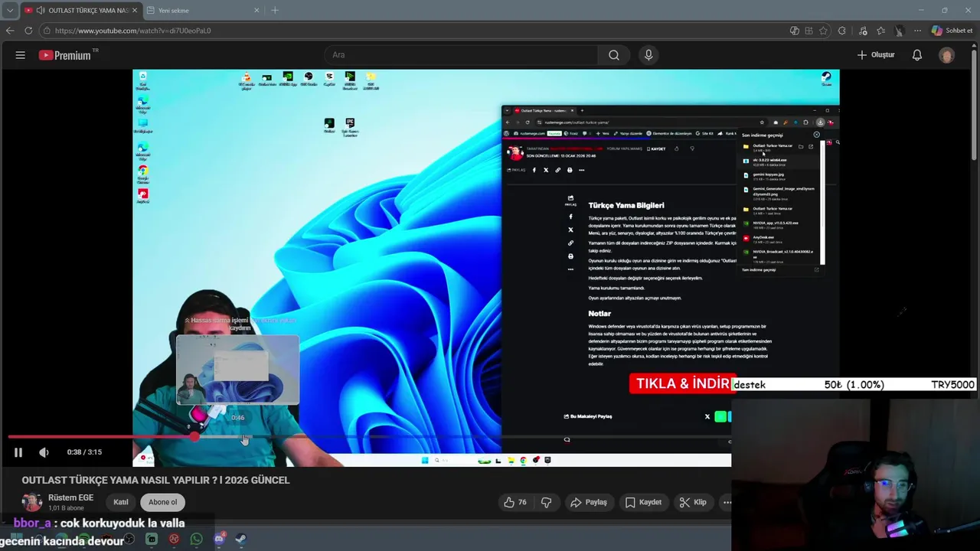980x551 pixels.
Task: Close the OUTLAST TÜRKÇE YAMA tab
Action: coord(134,10)
